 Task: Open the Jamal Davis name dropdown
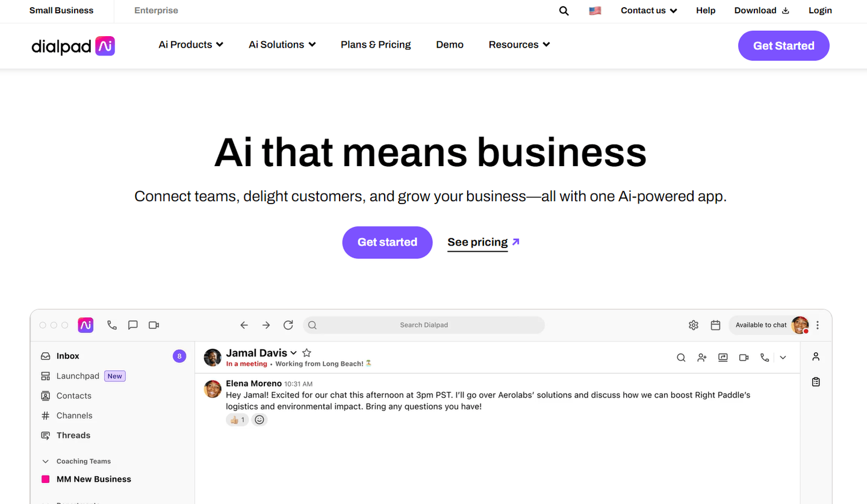pyautogui.click(x=293, y=353)
